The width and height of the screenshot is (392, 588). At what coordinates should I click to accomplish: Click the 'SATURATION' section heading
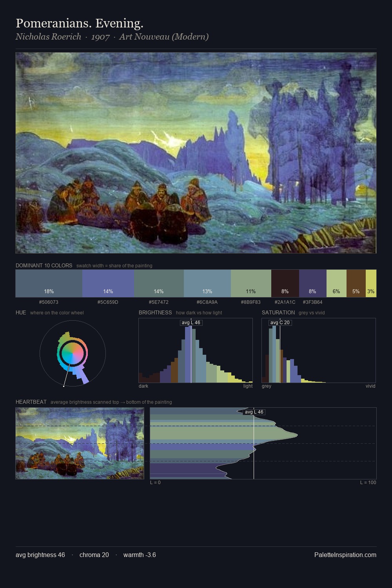point(278,312)
